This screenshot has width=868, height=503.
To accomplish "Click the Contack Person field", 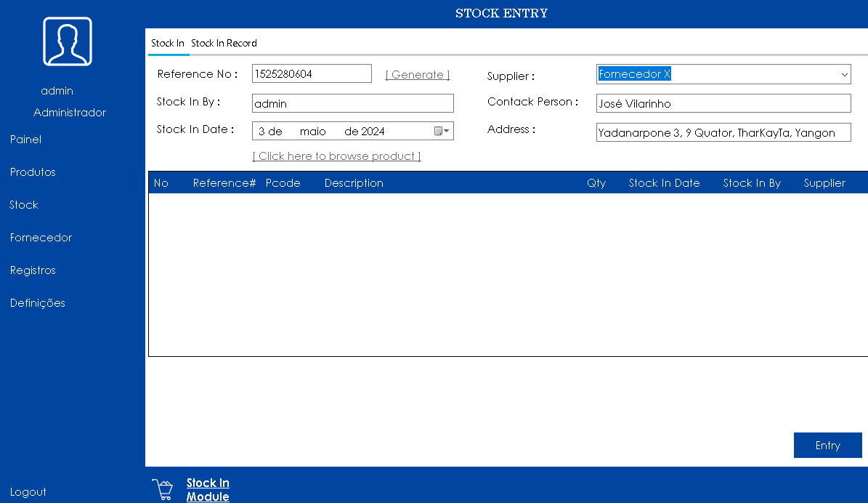I will point(723,104).
